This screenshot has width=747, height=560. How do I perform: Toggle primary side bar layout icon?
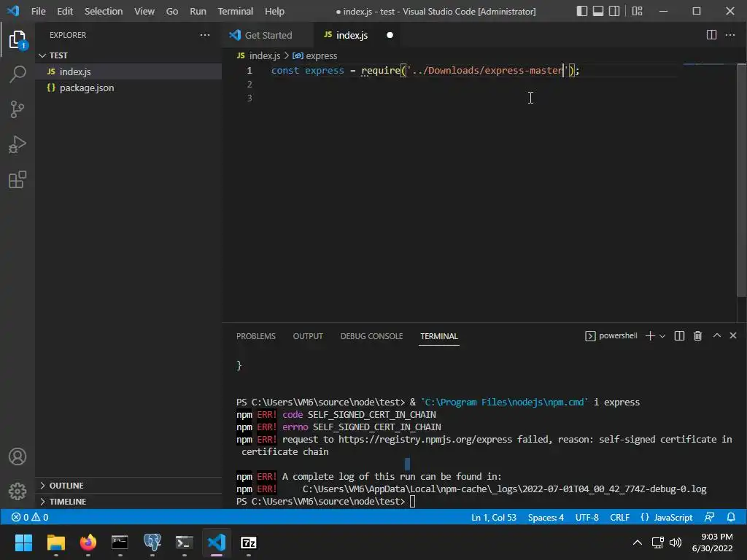581,11
